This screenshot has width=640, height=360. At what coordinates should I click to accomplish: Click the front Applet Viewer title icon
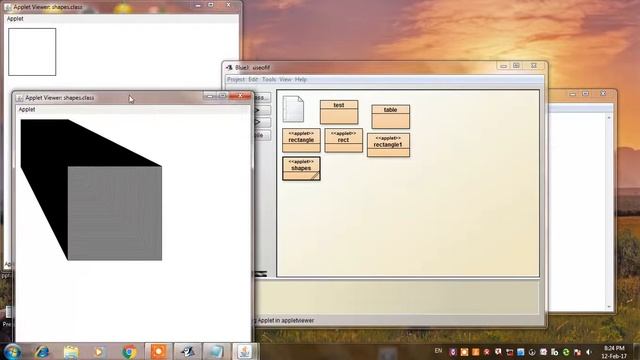tap(19, 98)
